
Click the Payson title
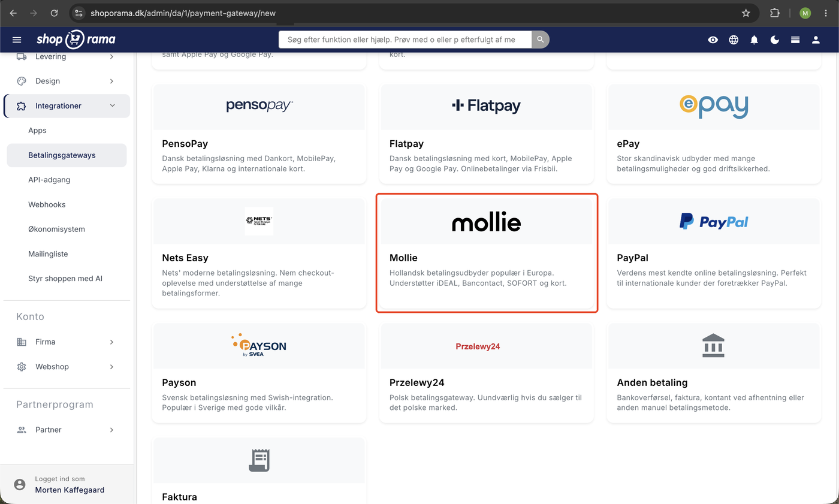click(x=179, y=382)
